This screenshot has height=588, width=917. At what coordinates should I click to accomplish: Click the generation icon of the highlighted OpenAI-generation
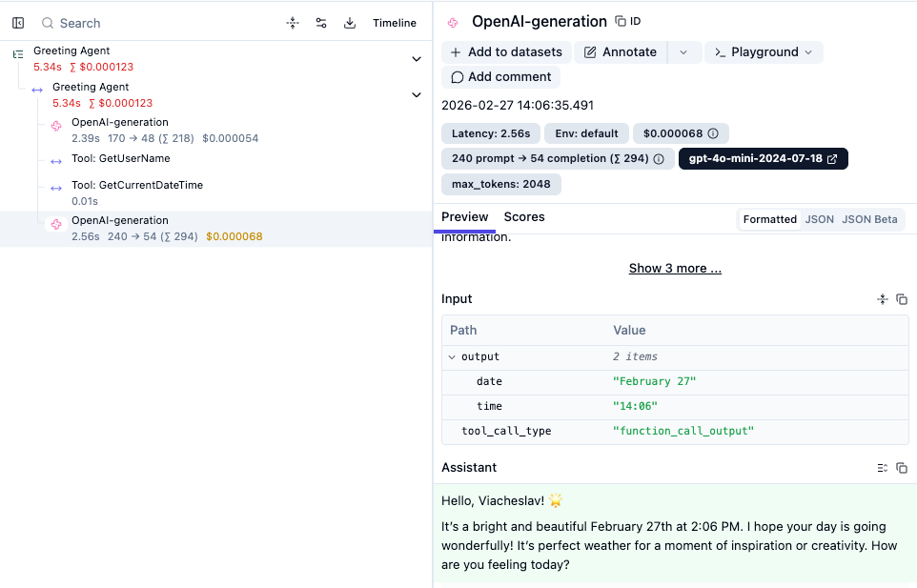coord(56,224)
